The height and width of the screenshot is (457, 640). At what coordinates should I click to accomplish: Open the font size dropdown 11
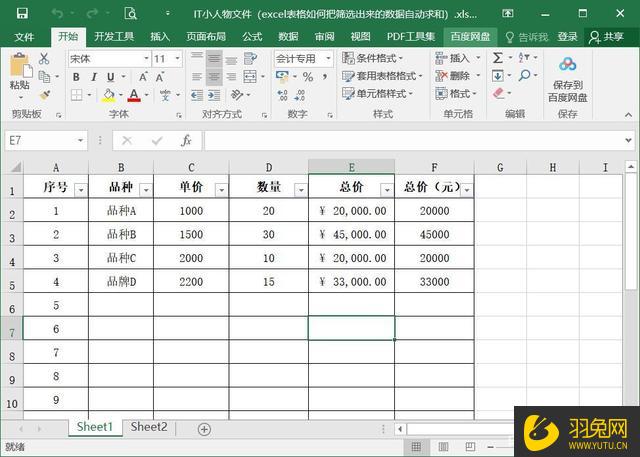point(178,58)
